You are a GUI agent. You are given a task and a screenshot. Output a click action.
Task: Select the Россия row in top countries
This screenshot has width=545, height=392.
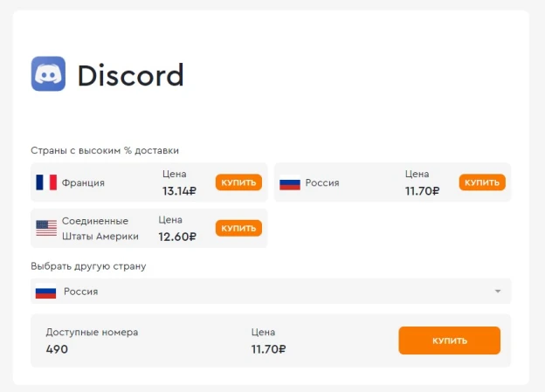393,182
